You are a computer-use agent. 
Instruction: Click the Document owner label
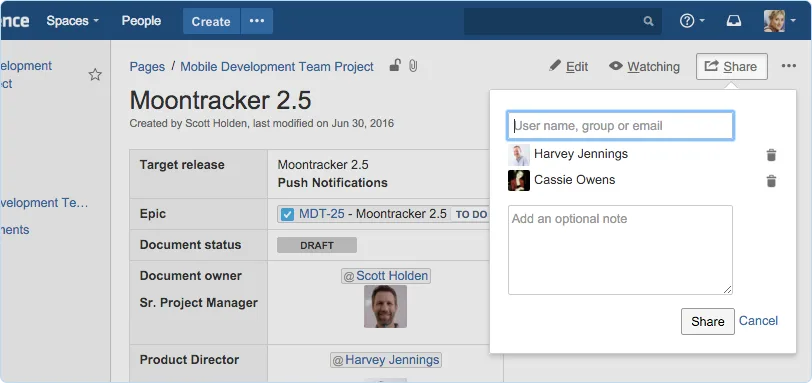pos(191,276)
